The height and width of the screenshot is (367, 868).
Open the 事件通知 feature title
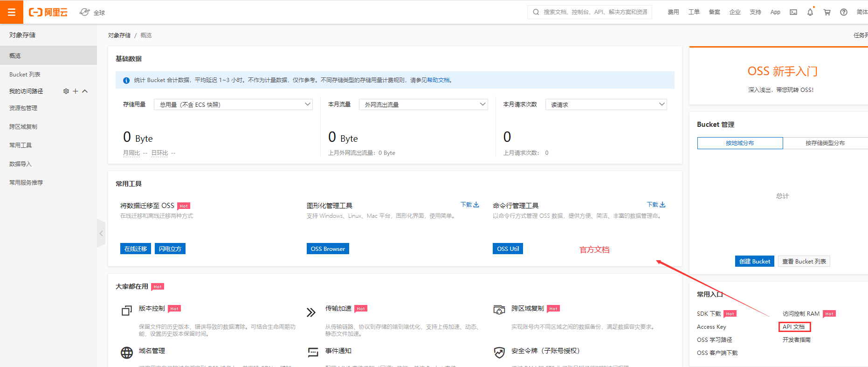coord(338,351)
